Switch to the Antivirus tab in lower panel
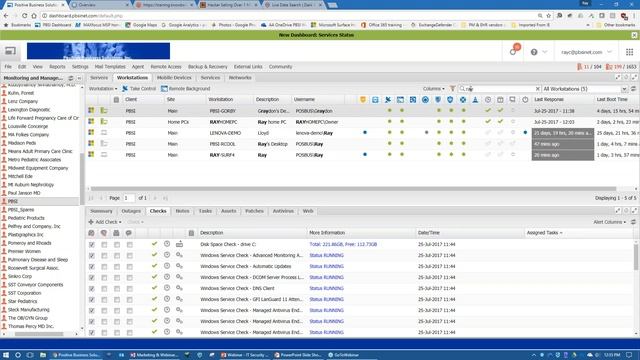Viewport: 640px width, 360px height. click(x=283, y=211)
